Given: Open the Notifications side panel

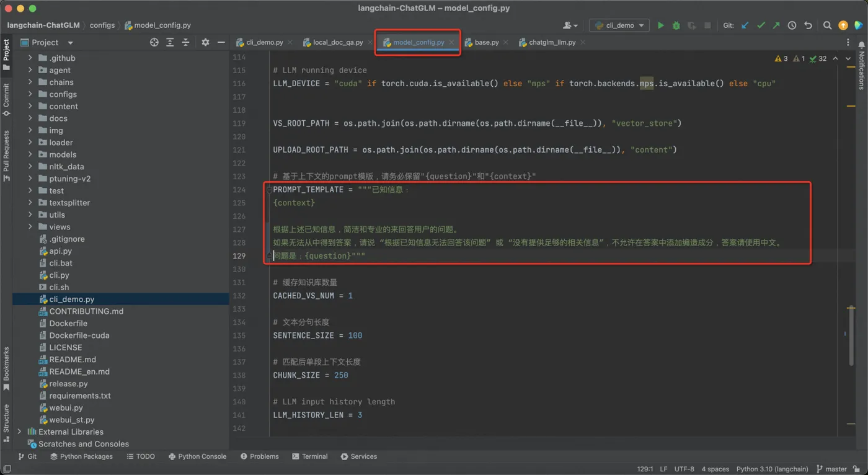Looking at the screenshot, I should click(861, 66).
